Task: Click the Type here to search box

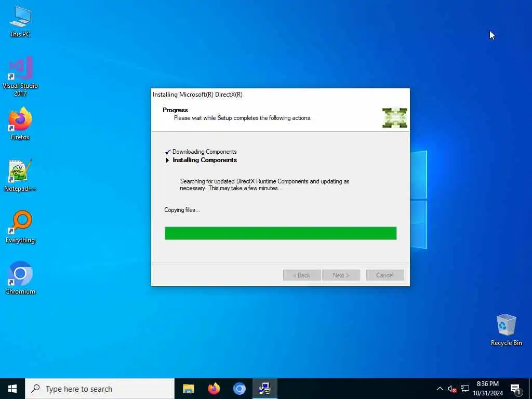Action: [x=100, y=389]
